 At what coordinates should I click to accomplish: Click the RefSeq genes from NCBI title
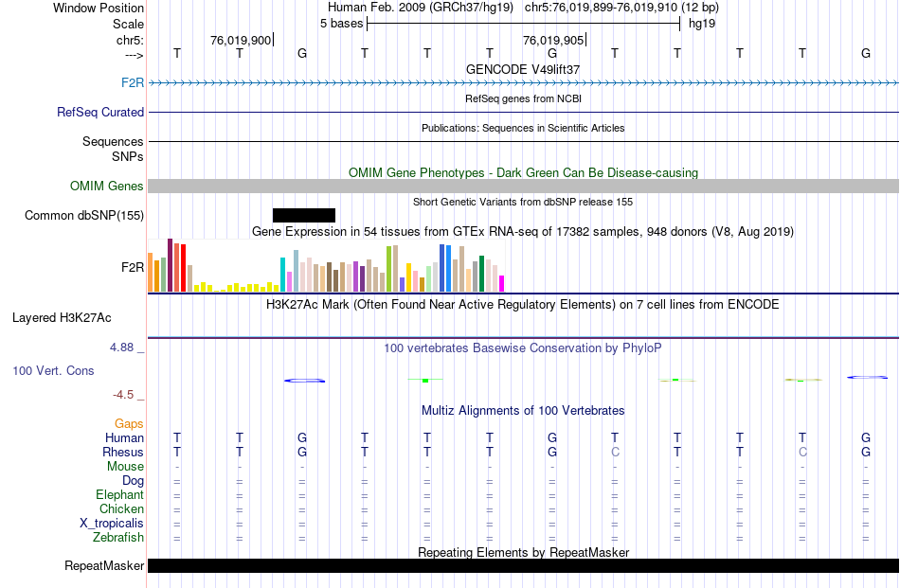tap(523, 98)
